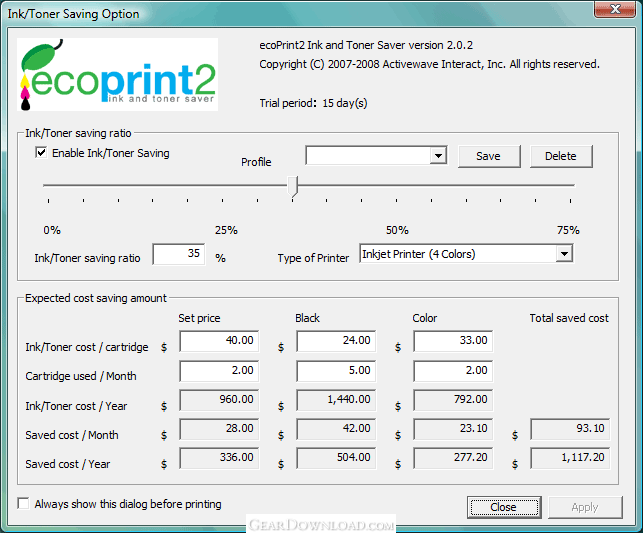Click the 25% slider label
643x533 pixels.
coord(226,230)
